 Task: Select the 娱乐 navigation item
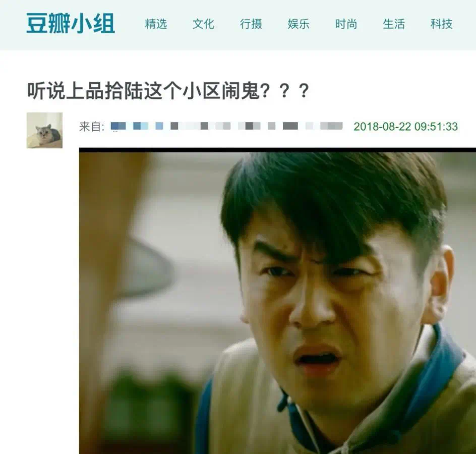[299, 24]
